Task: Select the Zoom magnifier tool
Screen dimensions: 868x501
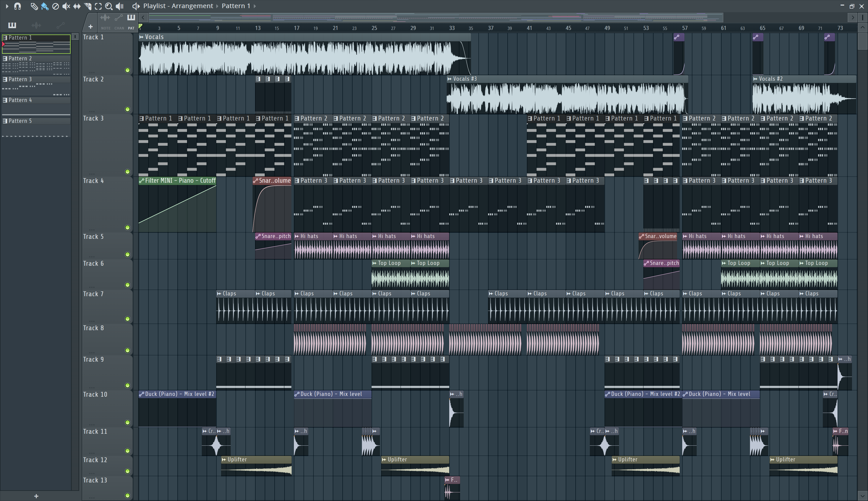Action: coord(109,6)
